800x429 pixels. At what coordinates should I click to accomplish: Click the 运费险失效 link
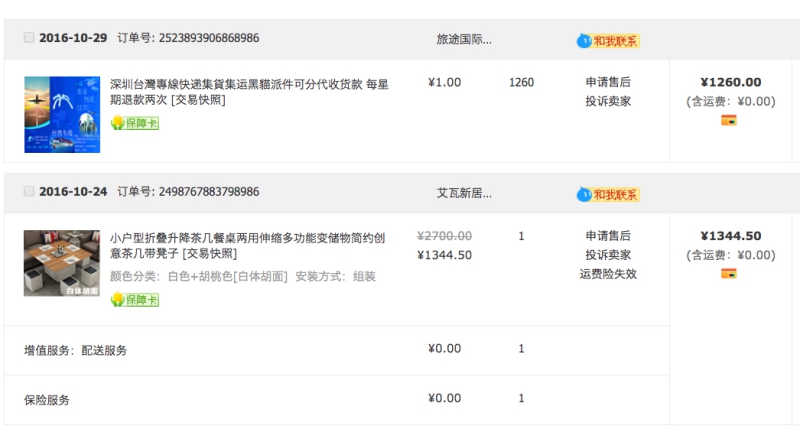click(608, 274)
